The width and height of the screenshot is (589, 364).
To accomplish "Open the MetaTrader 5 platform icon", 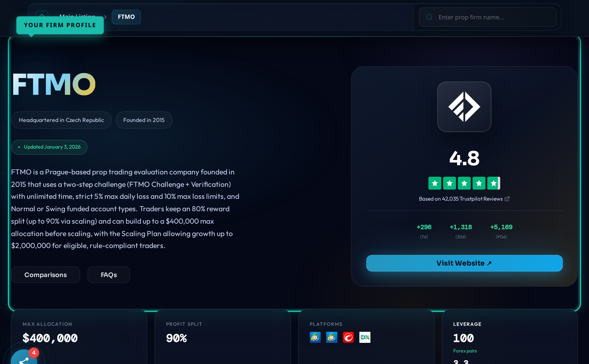I will click(x=332, y=337).
